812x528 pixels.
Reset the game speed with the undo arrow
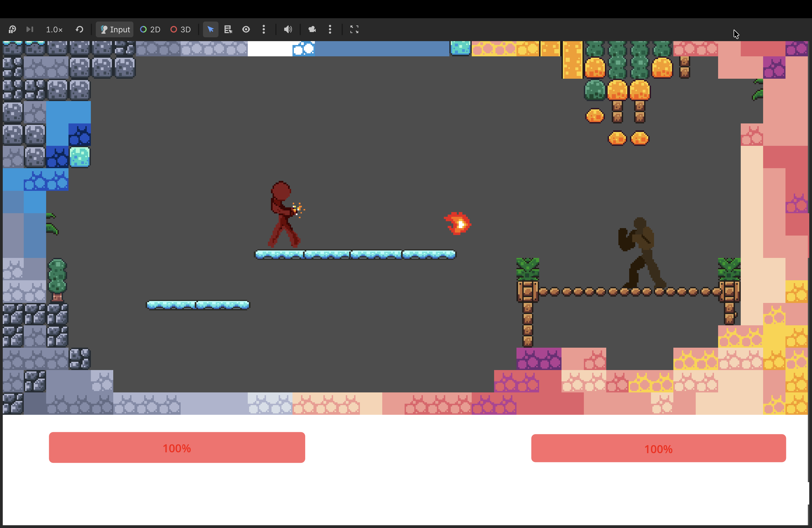coord(80,29)
